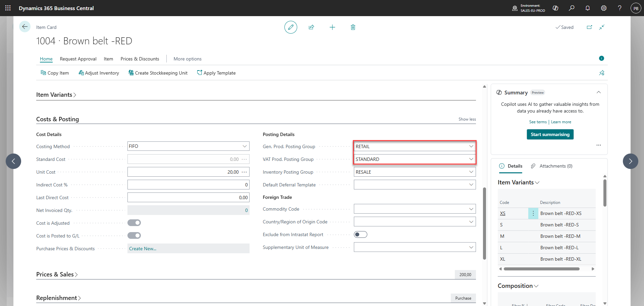Viewport: 644px width, 306px height.
Task: Click Apply Template action
Action: click(x=216, y=73)
